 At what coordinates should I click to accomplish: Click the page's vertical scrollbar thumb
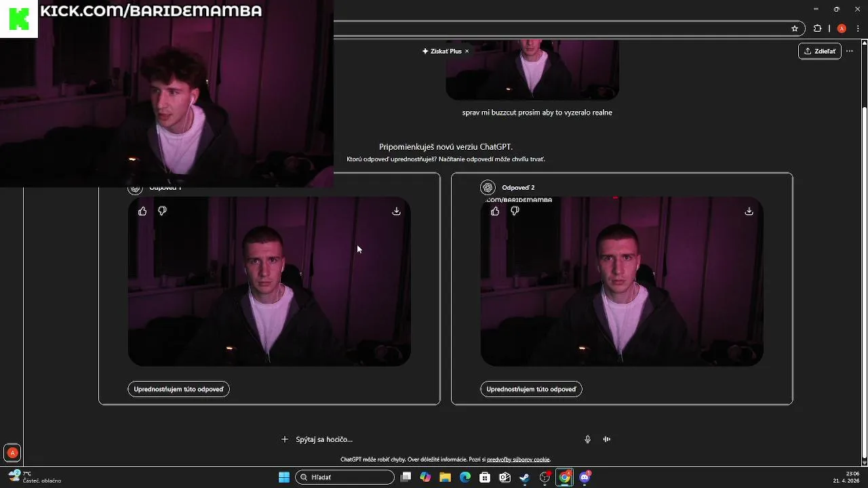(x=864, y=281)
